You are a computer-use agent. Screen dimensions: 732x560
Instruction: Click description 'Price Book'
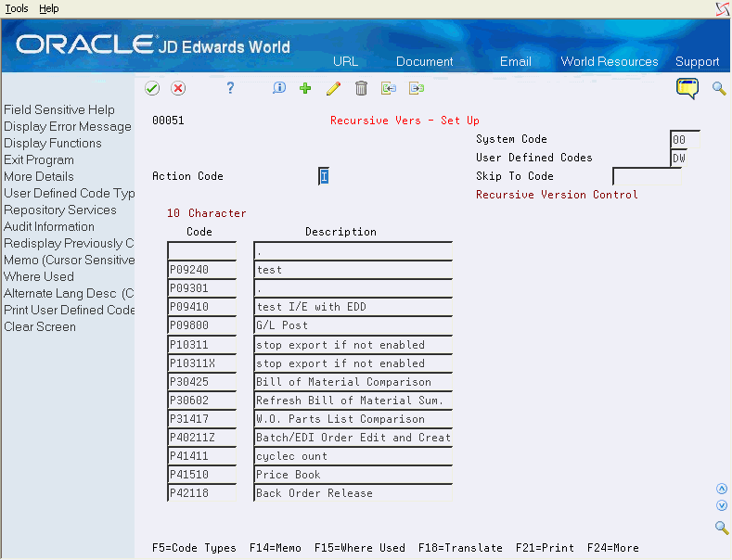pos(353,475)
